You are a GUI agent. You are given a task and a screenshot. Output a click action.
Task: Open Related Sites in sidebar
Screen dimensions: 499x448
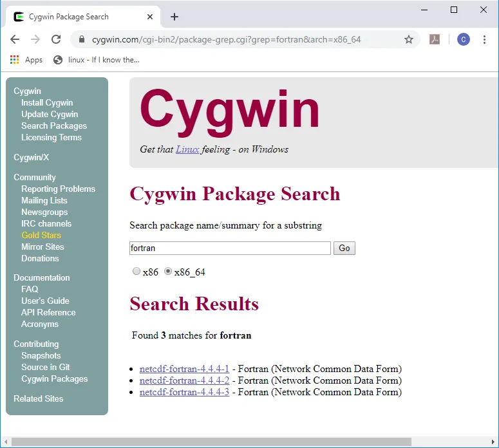tap(39, 398)
